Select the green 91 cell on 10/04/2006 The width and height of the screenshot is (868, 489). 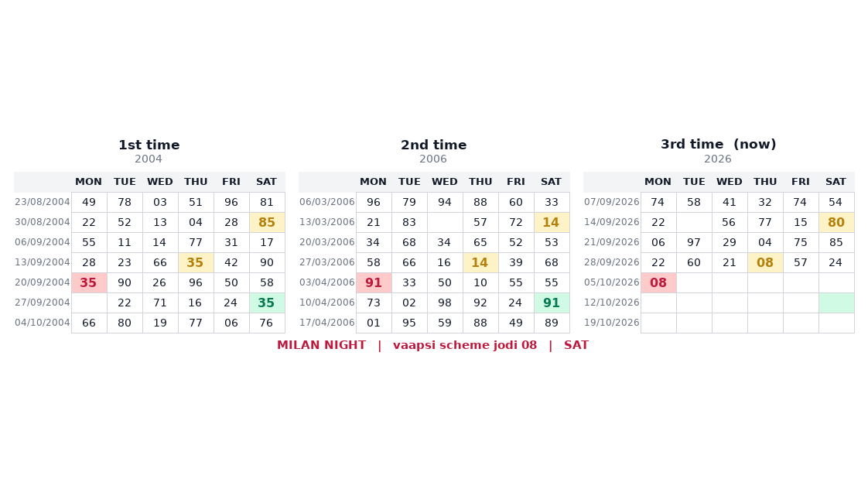(x=552, y=303)
